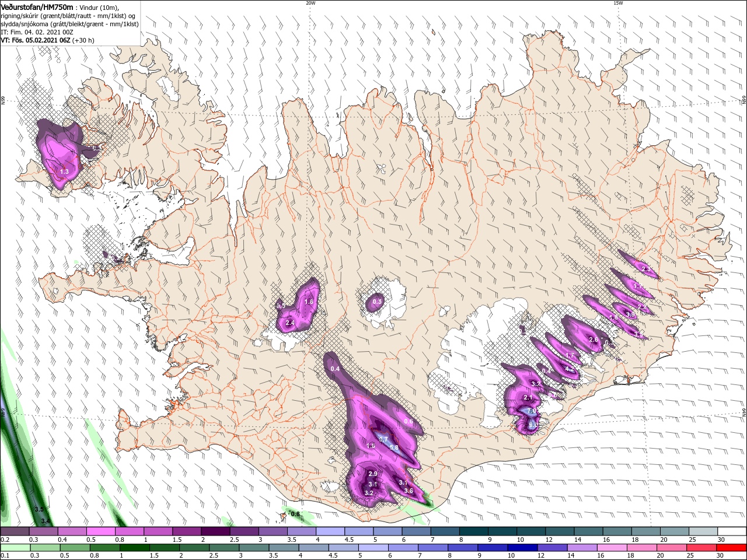Click the '5.8' snowfall value label
This screenshot has width=747, height=560.
coord(394,448)
